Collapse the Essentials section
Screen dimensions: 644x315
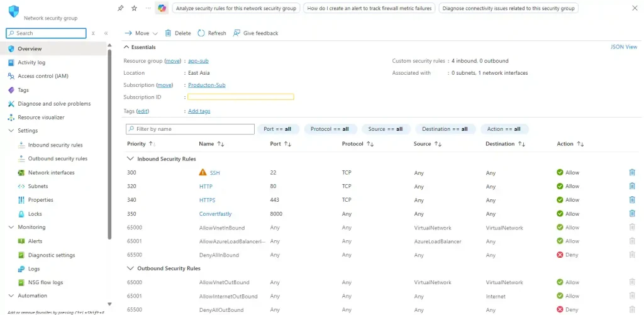tap(126, 47)
